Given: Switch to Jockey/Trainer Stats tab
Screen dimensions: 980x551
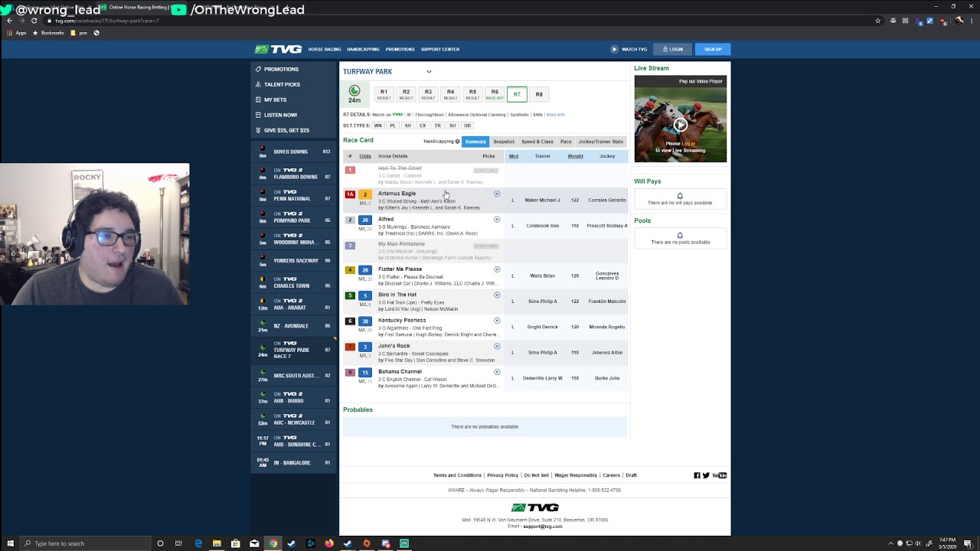Looking at the screenshot, I should (601, 142).
